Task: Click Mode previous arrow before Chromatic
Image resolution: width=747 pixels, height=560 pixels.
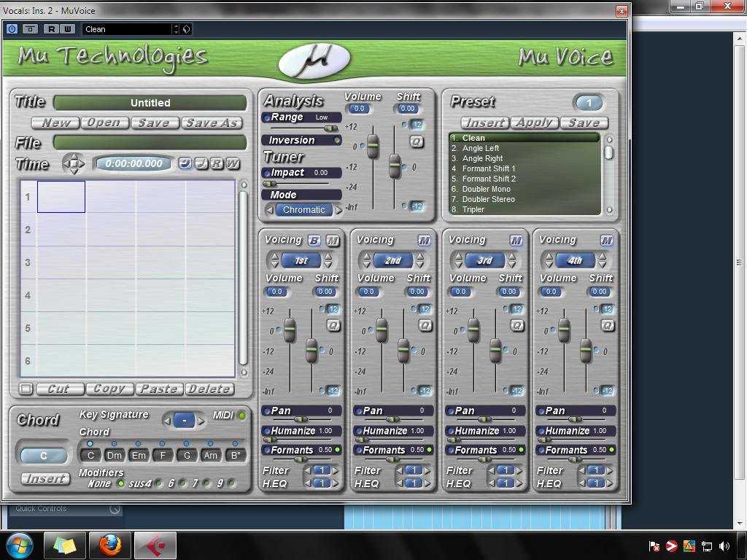Action: click(270, 210)
